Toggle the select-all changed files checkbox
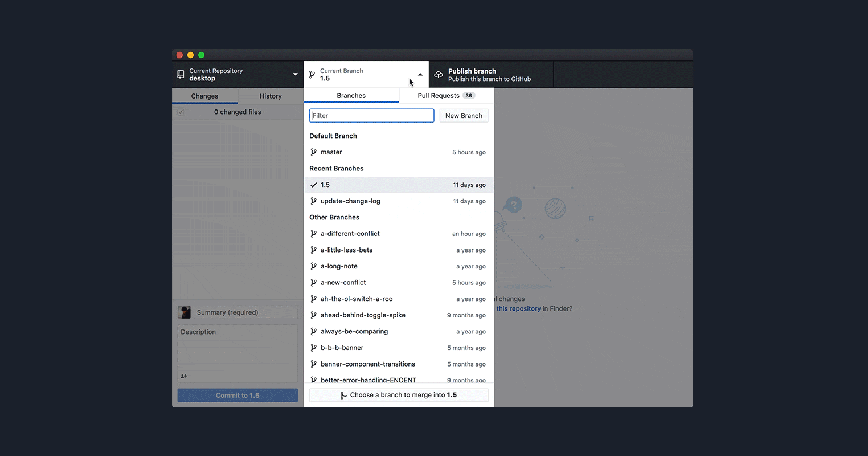The image size is (868, 456). [181, 112]
